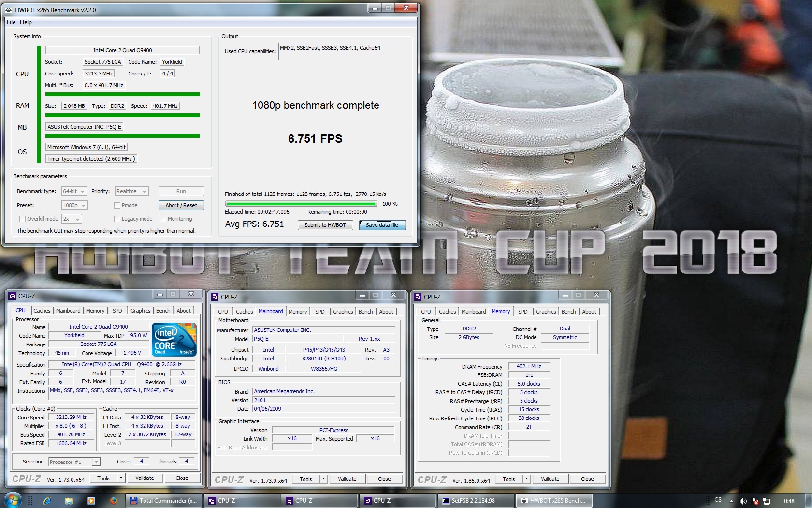
Task: Click Save data file button
Action: coord(382,225)
